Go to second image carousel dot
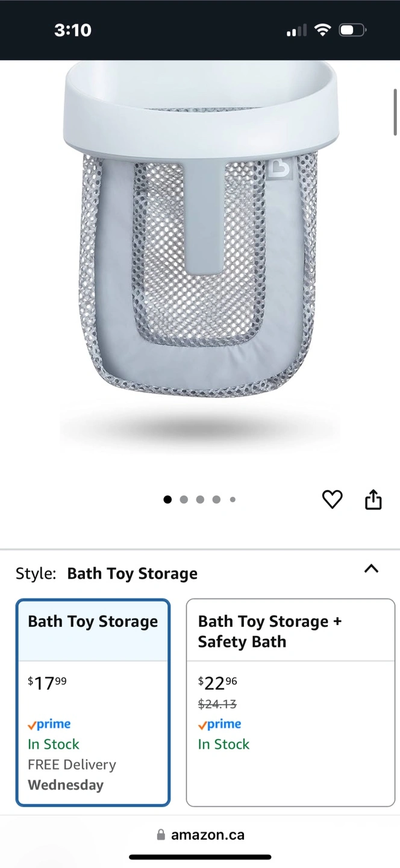Screen dimensions: 400x868 coord(184,499)
